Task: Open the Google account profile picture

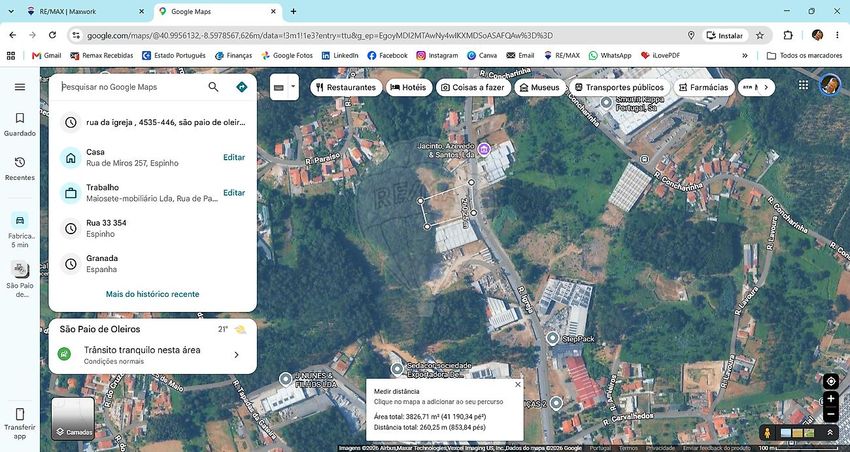Action: (x=829, y=85)
